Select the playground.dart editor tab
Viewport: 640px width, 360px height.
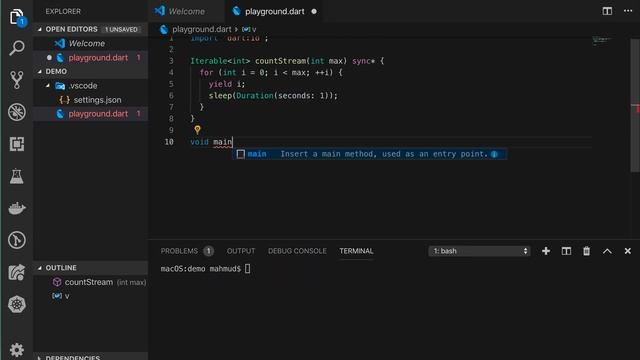pos(274,11)
